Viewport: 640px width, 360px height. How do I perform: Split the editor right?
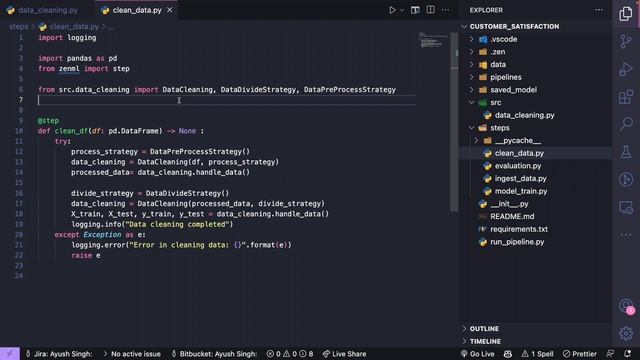[430, 10]
